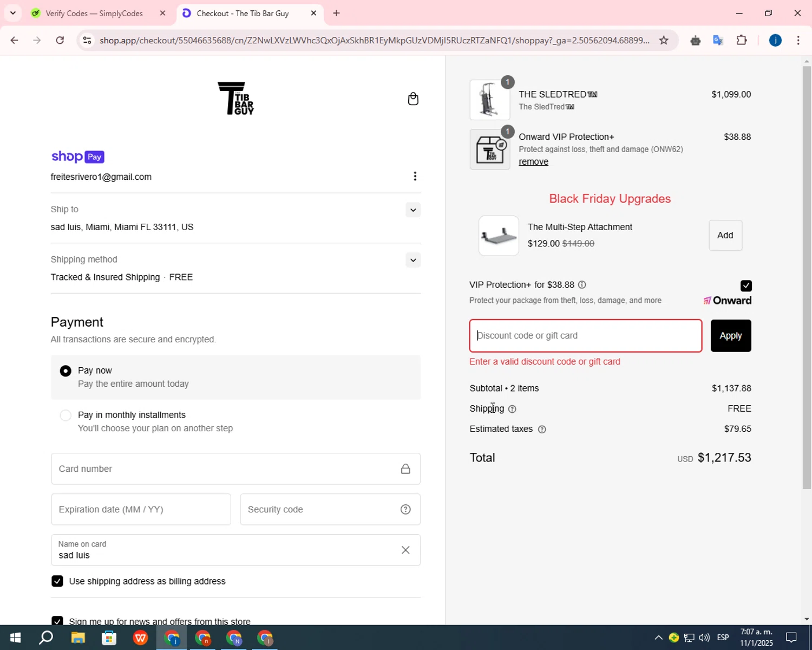Screen dimensions: 812x650
Task: Bookmark this page with the star icon
Action: (664, 40)
